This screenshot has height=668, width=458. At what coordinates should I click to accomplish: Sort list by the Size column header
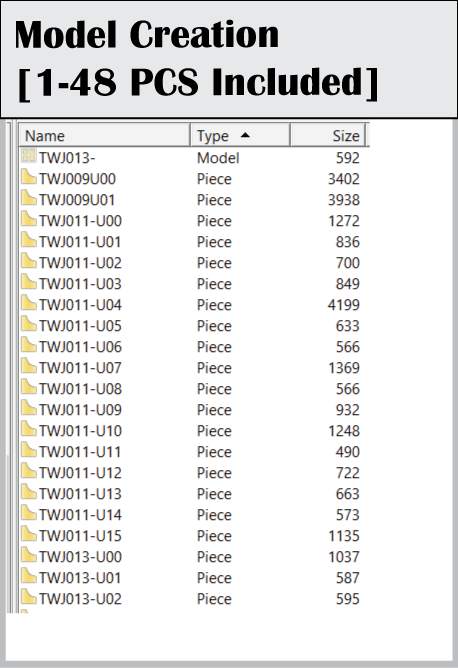[327, 135]
